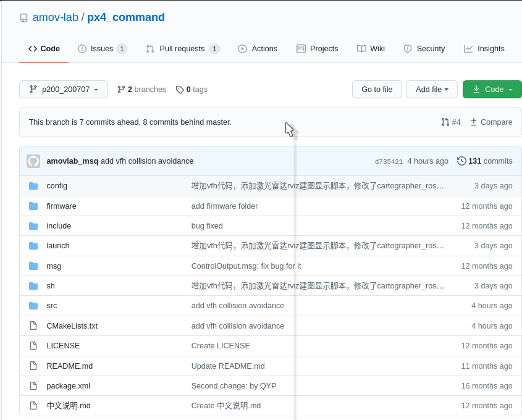
Task: Click the Pull requests merge icon
Action: click(150, 49)
